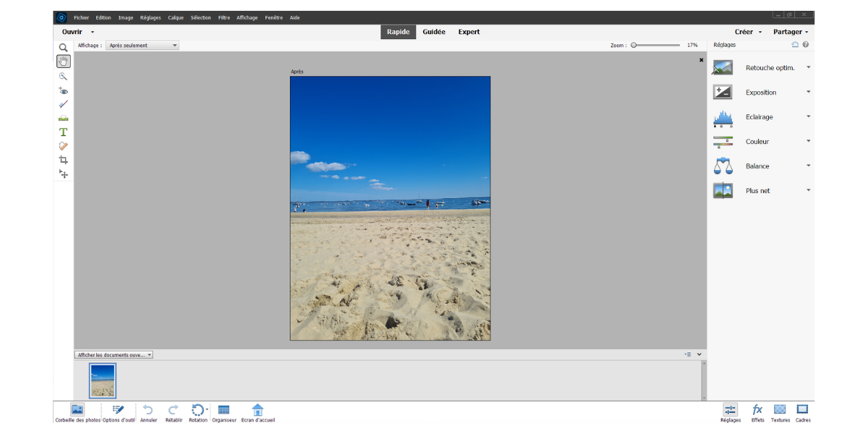Select the Straighten level tool
868x434 pixels.
[63, 118]
